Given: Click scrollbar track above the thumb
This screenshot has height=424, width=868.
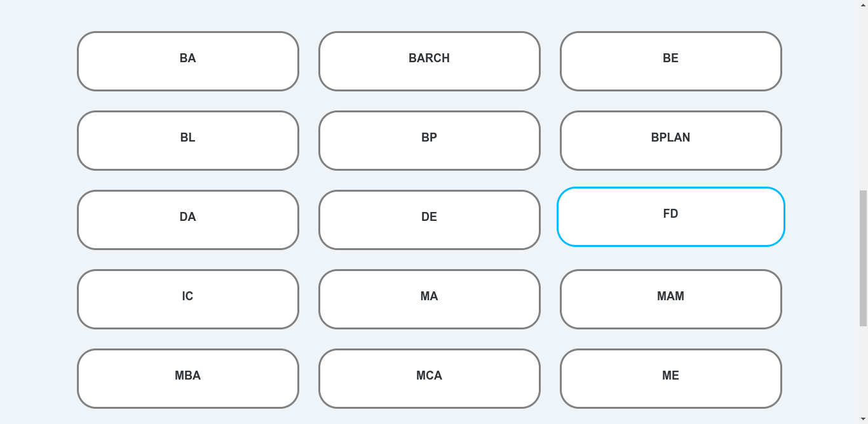Looking at the screenshot, I should coord(863,95).
